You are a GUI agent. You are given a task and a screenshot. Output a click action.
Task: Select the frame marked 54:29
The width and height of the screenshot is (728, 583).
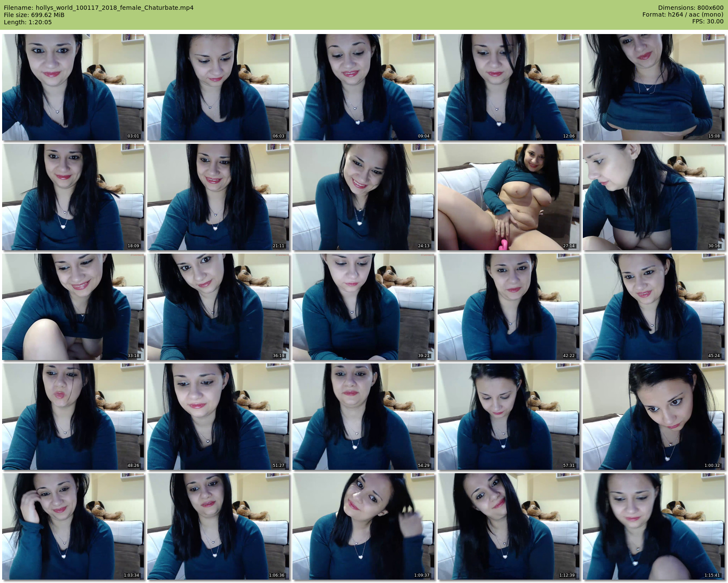pyautogui.click(x=364, y=417)
